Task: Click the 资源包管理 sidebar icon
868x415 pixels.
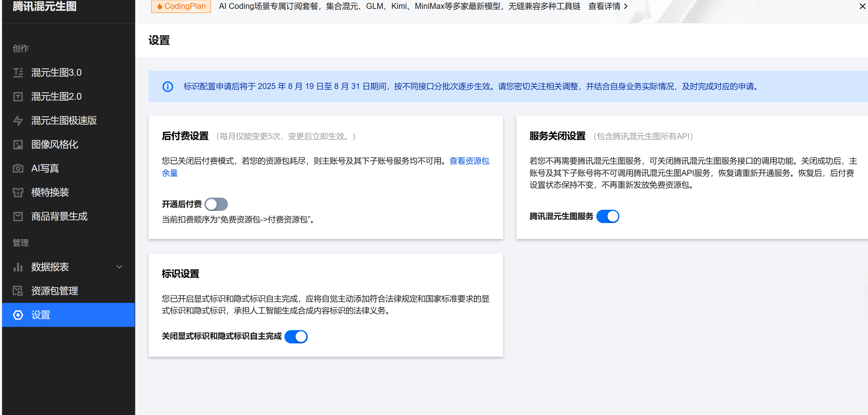Action: click(x=18, y=291)
